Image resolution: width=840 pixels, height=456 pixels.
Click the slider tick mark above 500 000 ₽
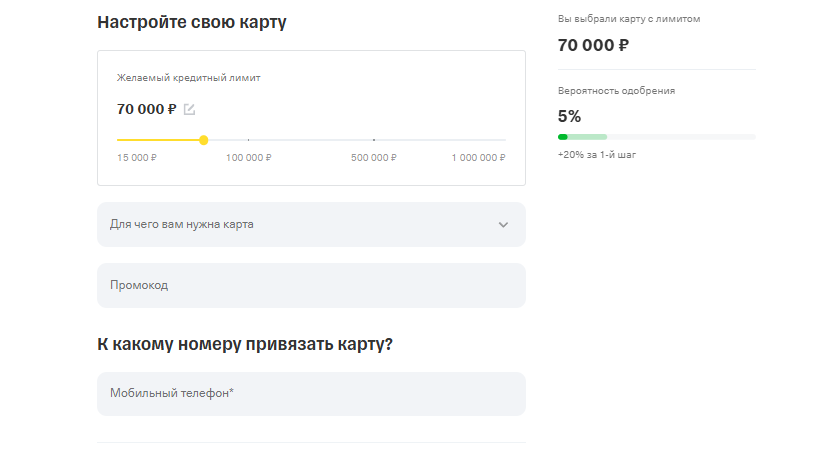(374, 140)
